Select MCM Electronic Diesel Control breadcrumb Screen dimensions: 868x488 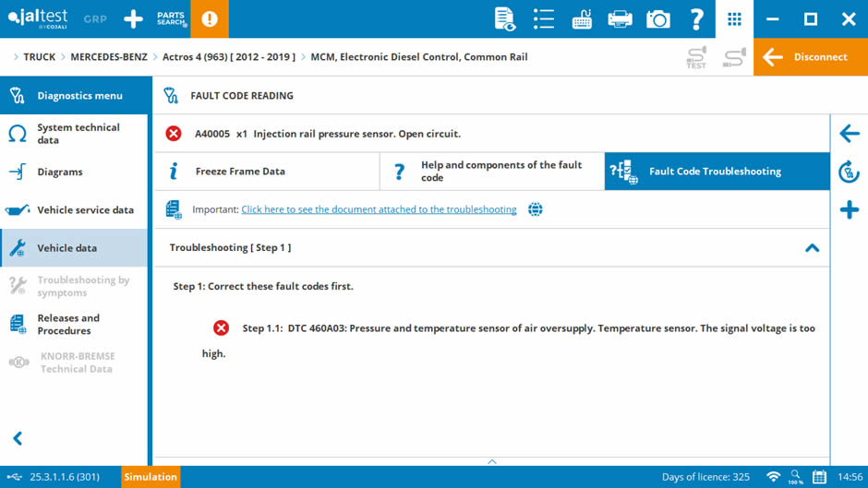coord(419,57)
